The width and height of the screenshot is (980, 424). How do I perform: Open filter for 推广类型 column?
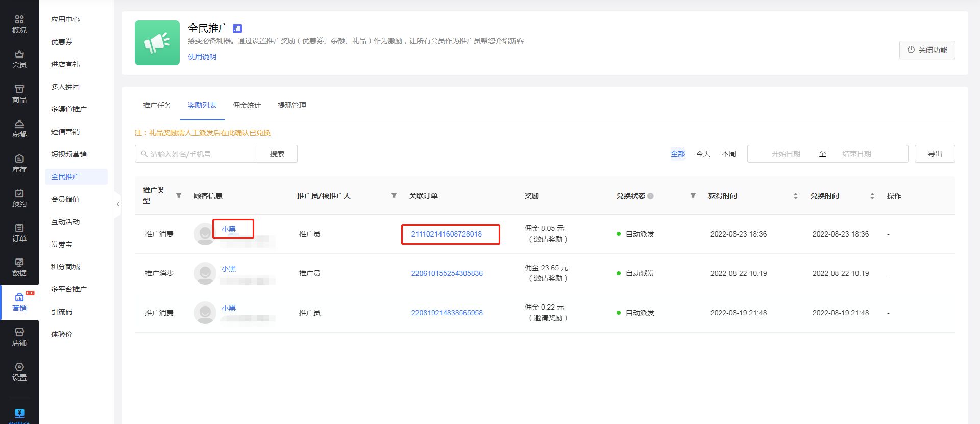[x=179, y=195]
